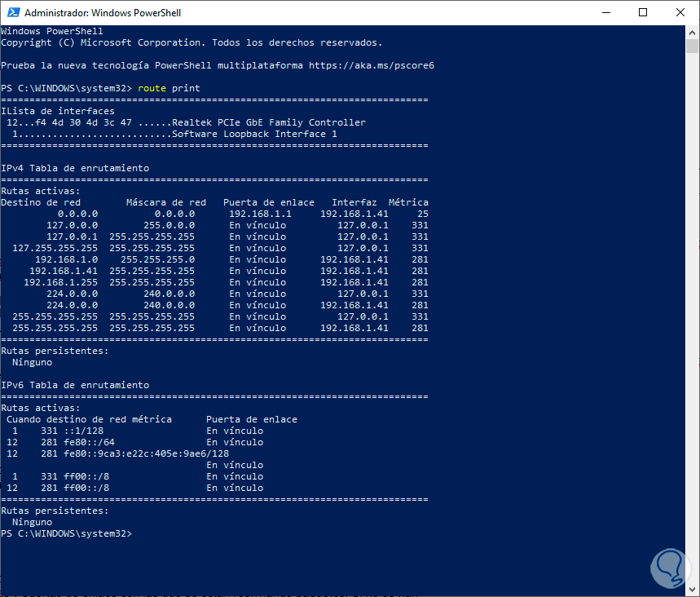The image size is (700, 597).
Task: Click the 'IPv4 Tabla de enrutamiento' heading
Action: (x=75, y=168)
